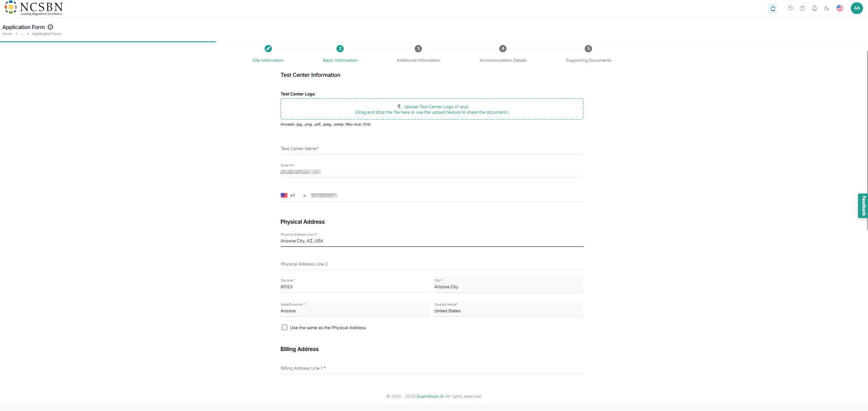Open the AA user avatar menu
The height and width of the screenshot is (411, 868).
pyautogui.click(x=857, y=8)
